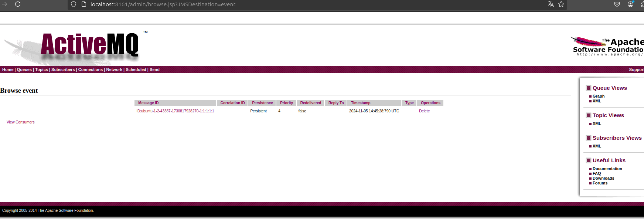The image size is (644, 224).
Task: Bookmark this page with the star icon
Action: (x=561, y=4)
